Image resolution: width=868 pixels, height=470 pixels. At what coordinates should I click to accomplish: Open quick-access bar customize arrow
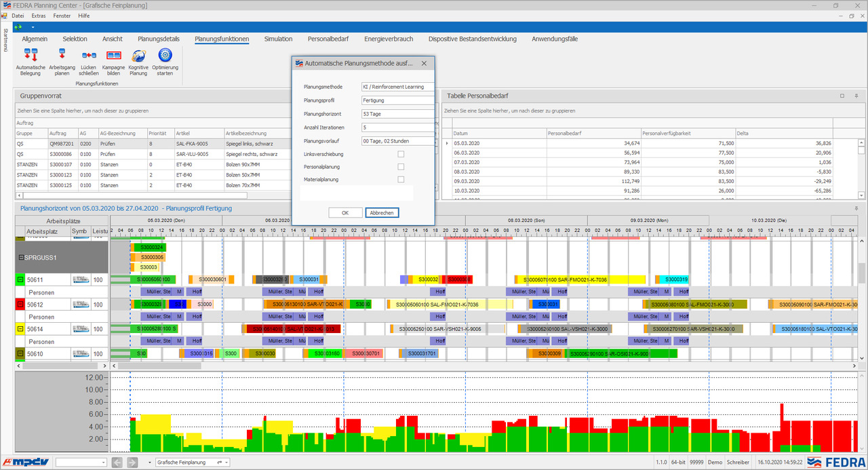coord(32,26)
